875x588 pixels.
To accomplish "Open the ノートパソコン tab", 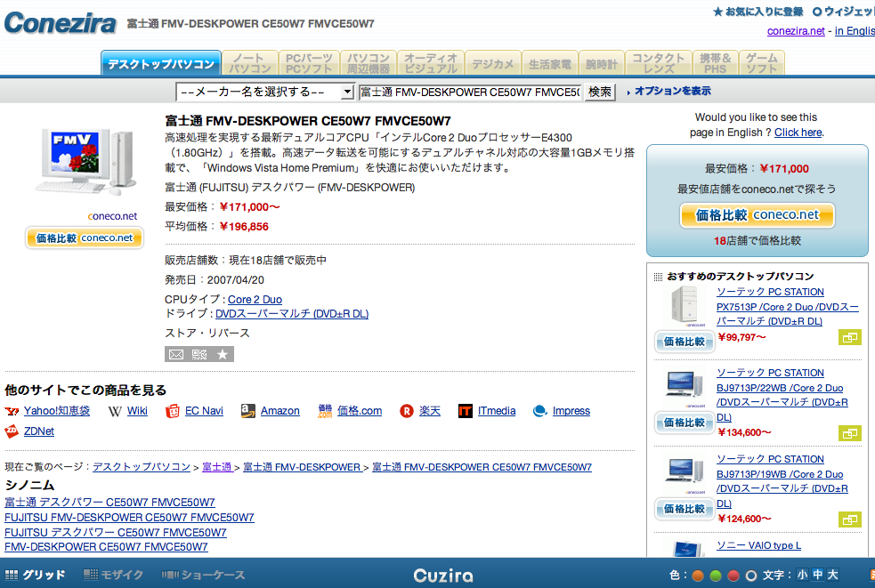I will pyautogui.click(x=250, y=63).
